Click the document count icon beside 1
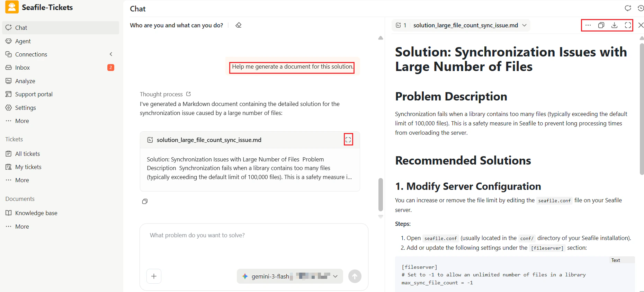 (398, 25)
